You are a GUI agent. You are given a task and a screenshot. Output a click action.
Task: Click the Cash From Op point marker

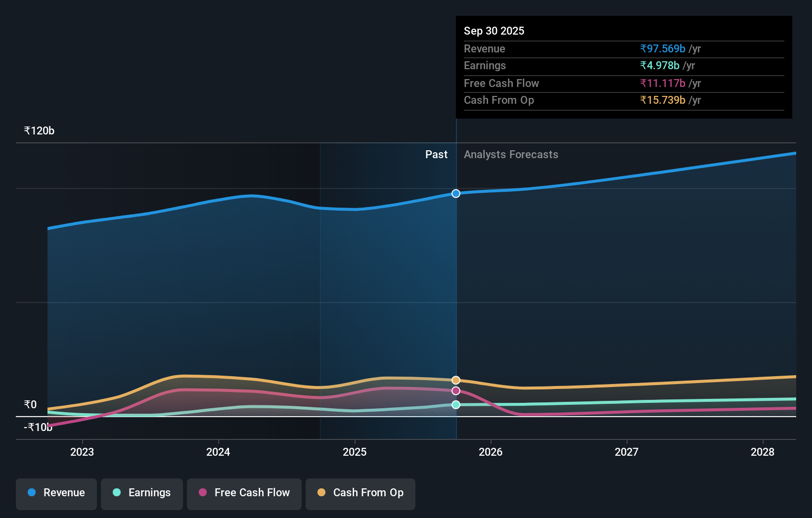tap(455, 380)
